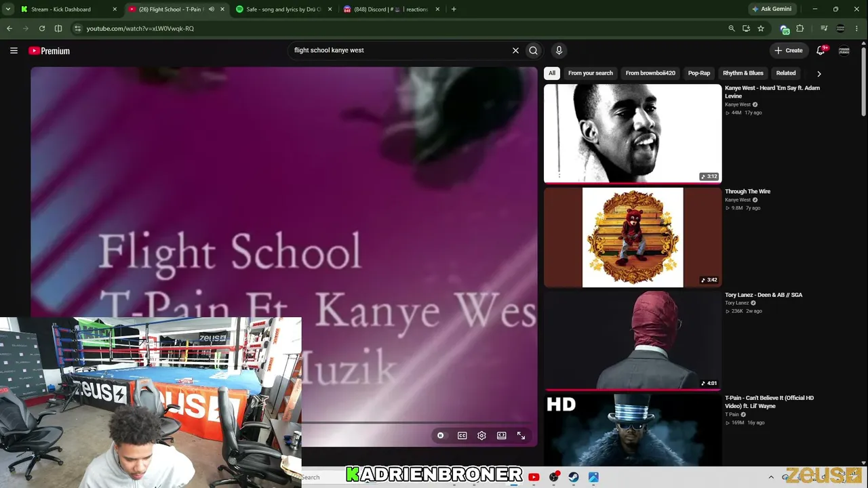
Task: Open YouTube notifications bell
Action: coord(821,50)
